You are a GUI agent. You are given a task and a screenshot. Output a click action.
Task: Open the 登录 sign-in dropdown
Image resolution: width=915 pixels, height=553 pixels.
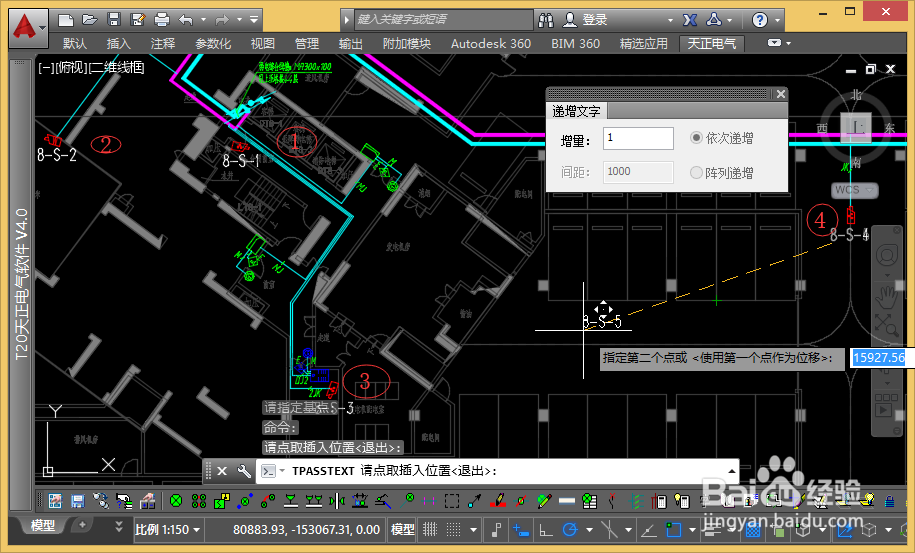[x=670, y=20]
